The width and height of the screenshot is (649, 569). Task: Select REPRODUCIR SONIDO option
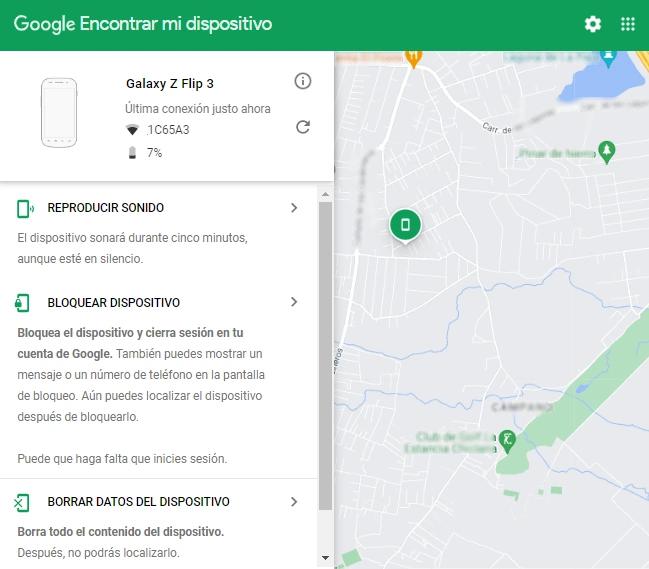tap(105, 208)
